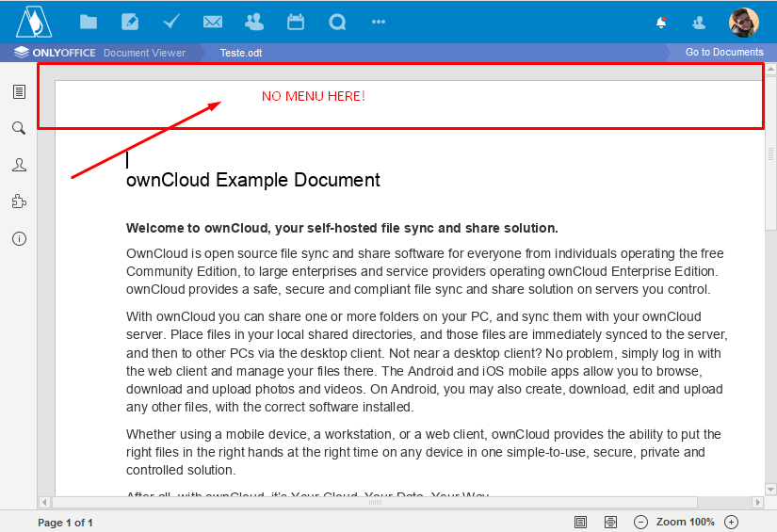
Task: Click the Page 1 of 1 indicator
Action: tap(65, 523)
